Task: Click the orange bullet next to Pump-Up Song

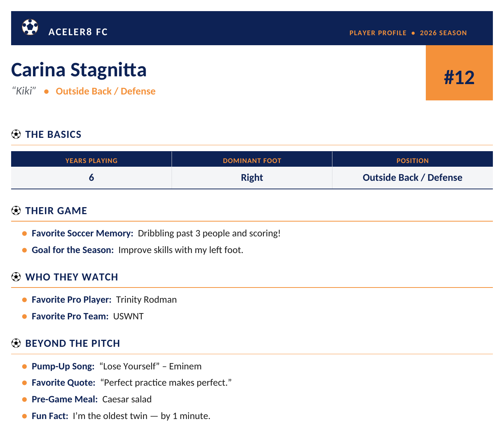Action: click(24, 366)
